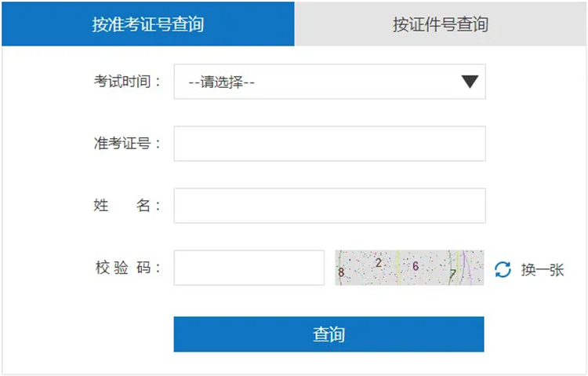Screen dimensions: 588x376
Task: Click the 校验码 field label
Action: coord(127,268)
